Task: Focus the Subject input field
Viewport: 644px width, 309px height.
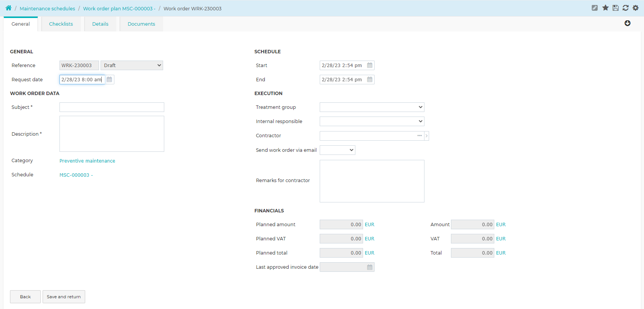Action: [112, 107]
